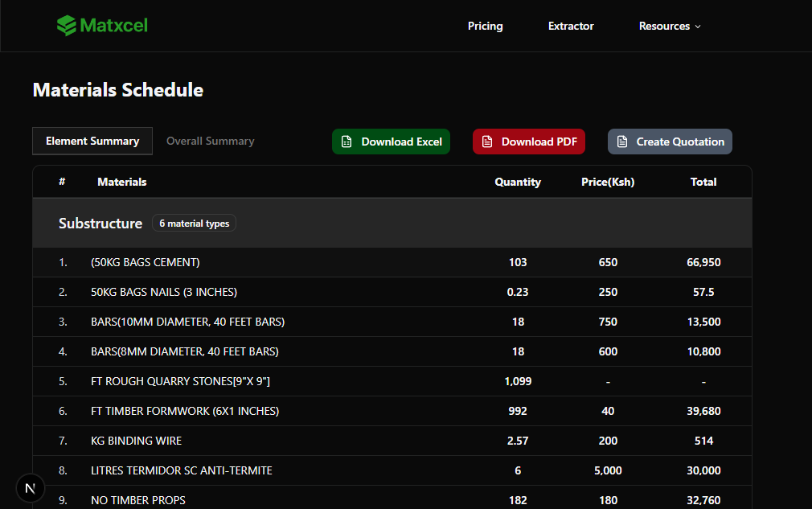Navigate to the Extractor menu item
Screen dimensions: 812x509
coord(571,26)
